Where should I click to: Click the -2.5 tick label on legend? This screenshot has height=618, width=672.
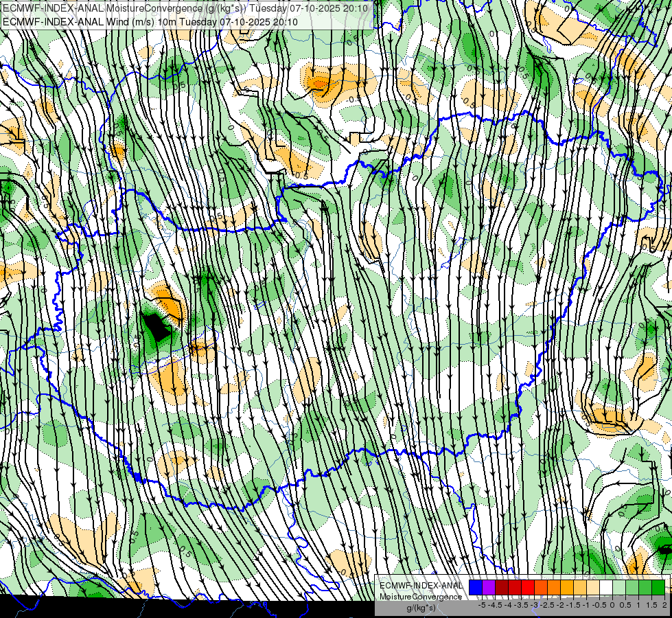pyautogui.click(x=547, y=605)
